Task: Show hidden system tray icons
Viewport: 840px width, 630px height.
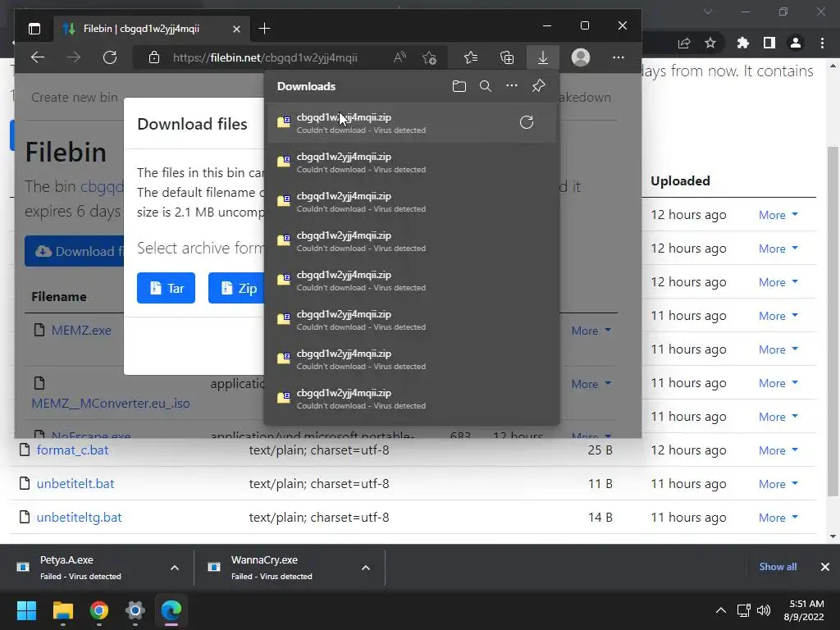Action: [721, 610]
